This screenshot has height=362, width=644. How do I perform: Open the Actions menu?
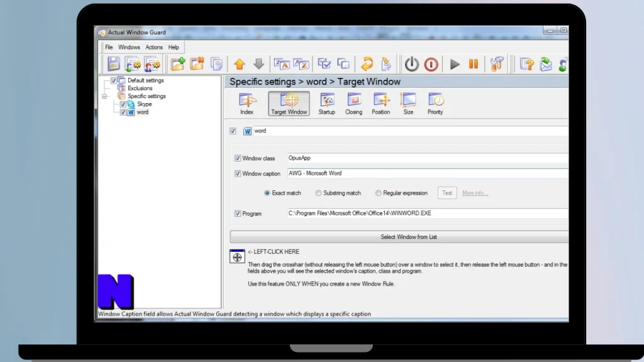coord(154,47)
